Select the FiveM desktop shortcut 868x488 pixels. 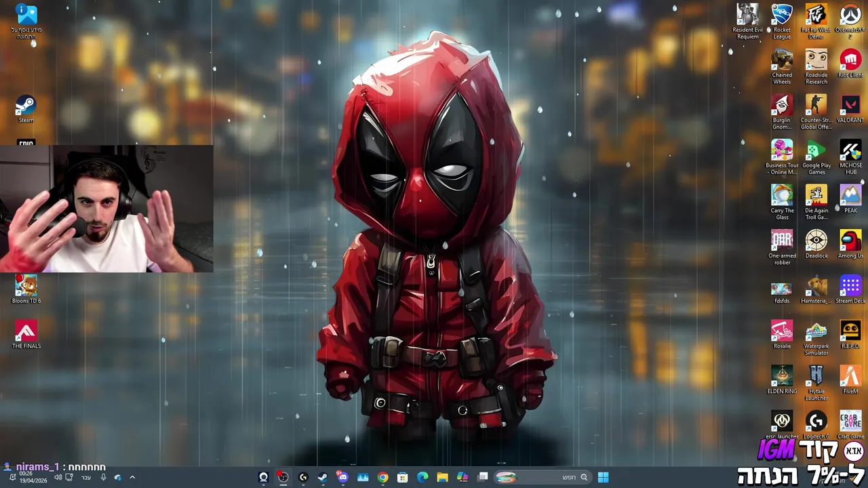850,380
